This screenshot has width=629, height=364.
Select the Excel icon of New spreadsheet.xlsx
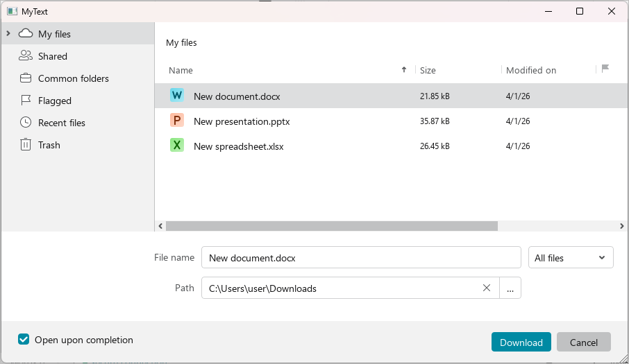coord(177,146)
